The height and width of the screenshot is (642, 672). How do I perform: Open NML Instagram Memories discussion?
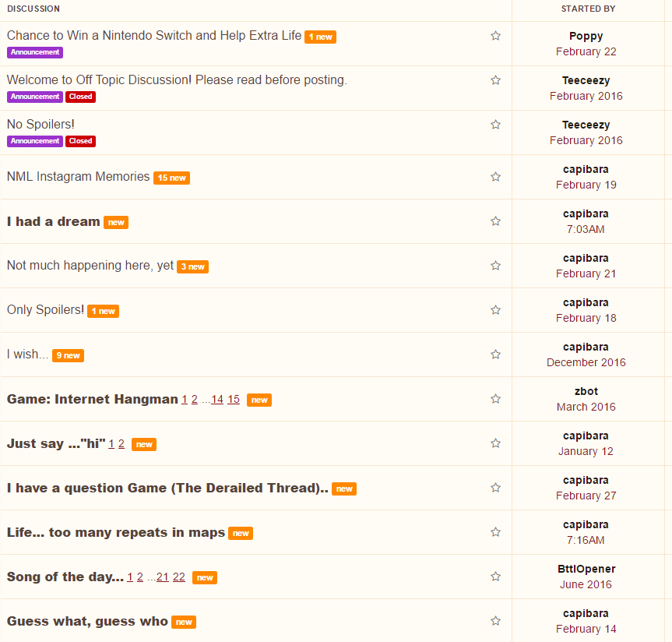click(78, 176)
